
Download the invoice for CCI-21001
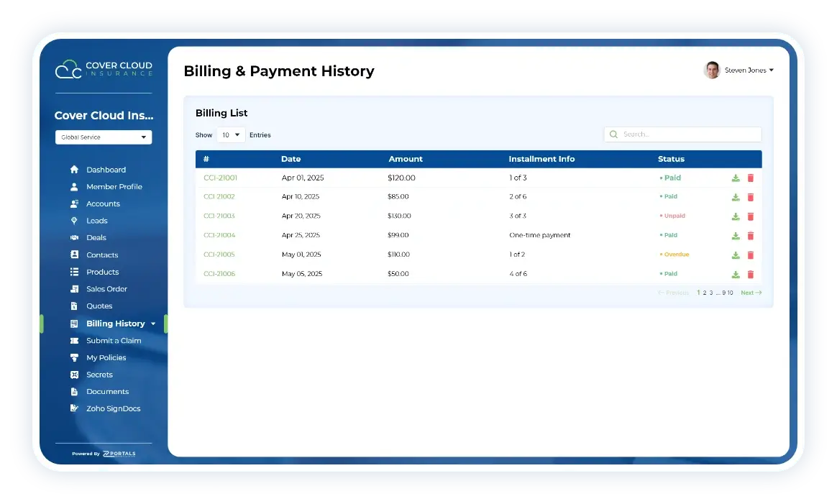735,177
